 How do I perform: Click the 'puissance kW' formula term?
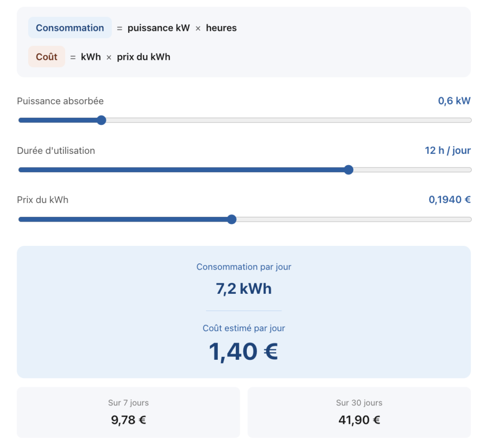159,28
